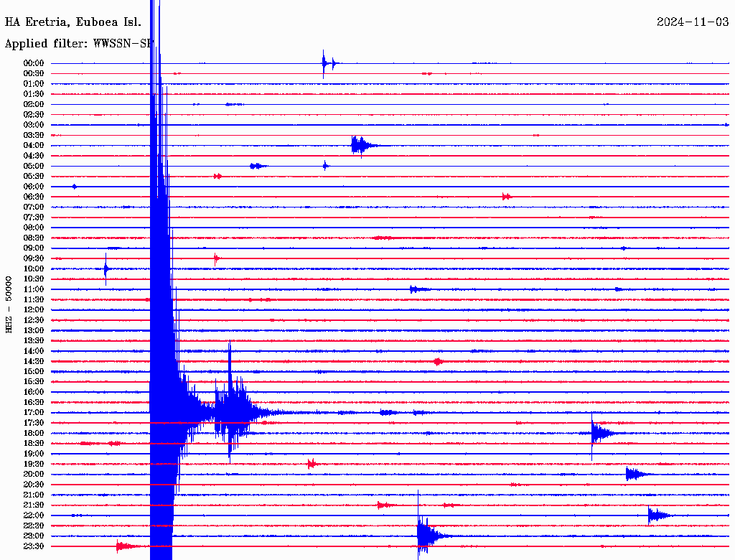Select the 17:00 time label
The width and height of the screenshot is (735, 560).
pos(34,413)
